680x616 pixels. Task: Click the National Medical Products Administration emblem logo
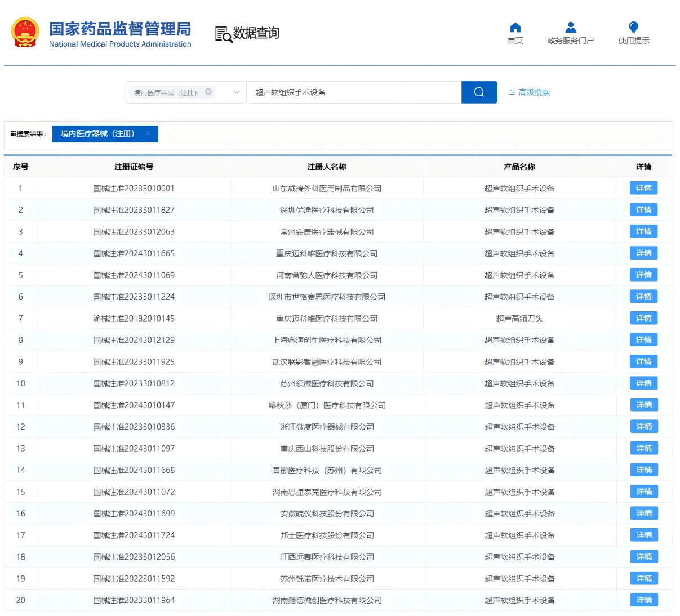[x=25, y=33]
